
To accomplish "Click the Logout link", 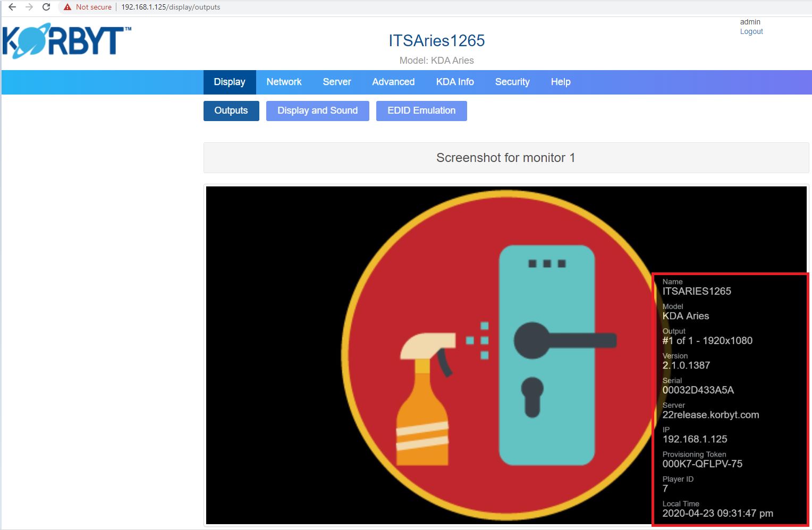I will pyautogui.click(x=751, y=31).
